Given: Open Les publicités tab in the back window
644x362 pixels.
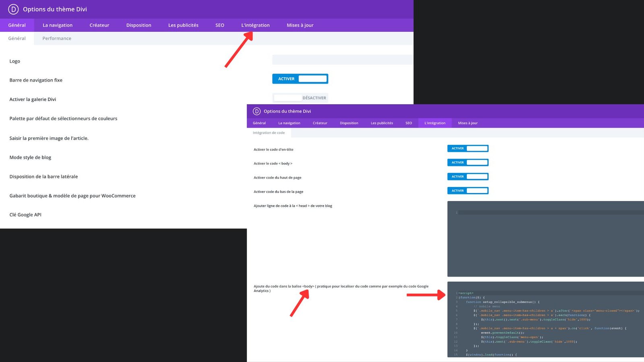Looking at the screenshot, I should (183, 25).
